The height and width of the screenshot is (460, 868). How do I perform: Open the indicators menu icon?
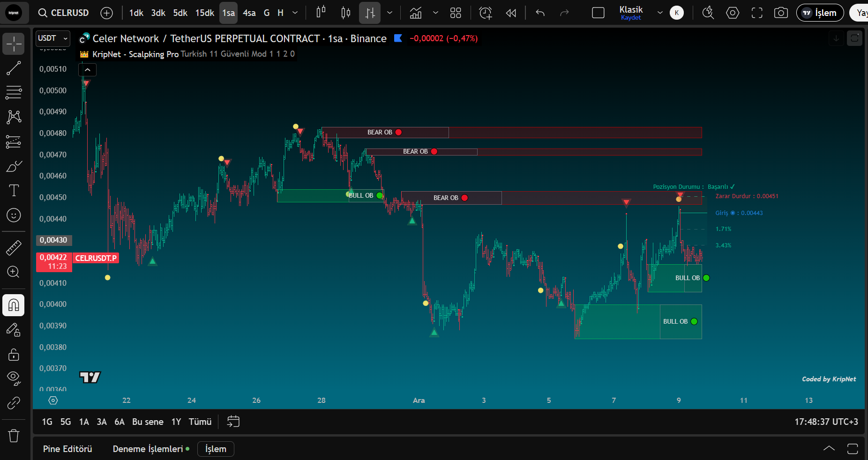tap(416, 13)
